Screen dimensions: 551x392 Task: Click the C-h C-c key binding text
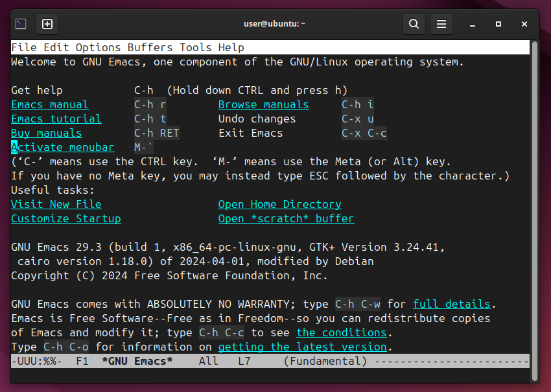pos(222,332)
